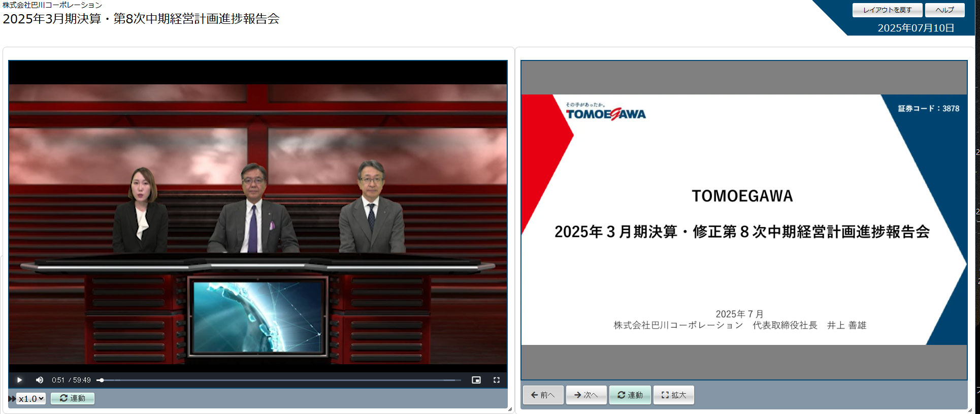Seek on the video progress bar
Screen dimensions: 980x414
[279, 380]
